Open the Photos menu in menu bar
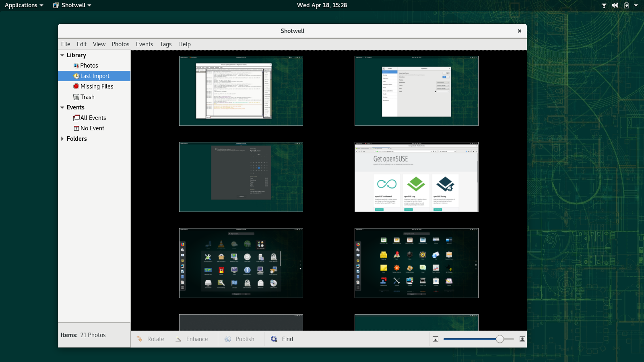Viewport: 644px width, 362px height. 120,44
